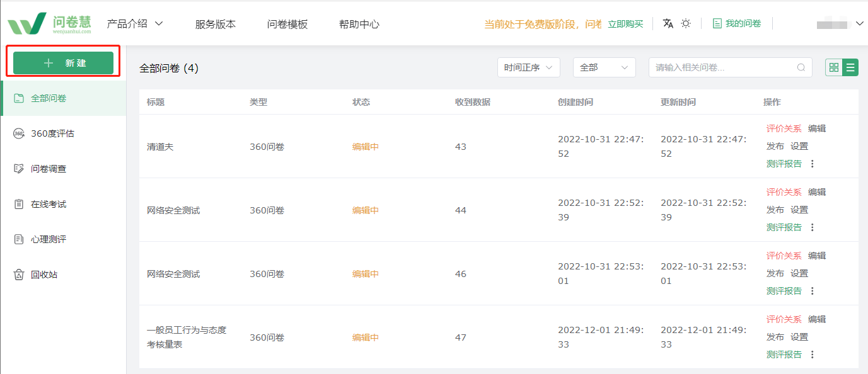Click the 立即购买 link
Screen dimensions: 868x374
coord(625,24)
